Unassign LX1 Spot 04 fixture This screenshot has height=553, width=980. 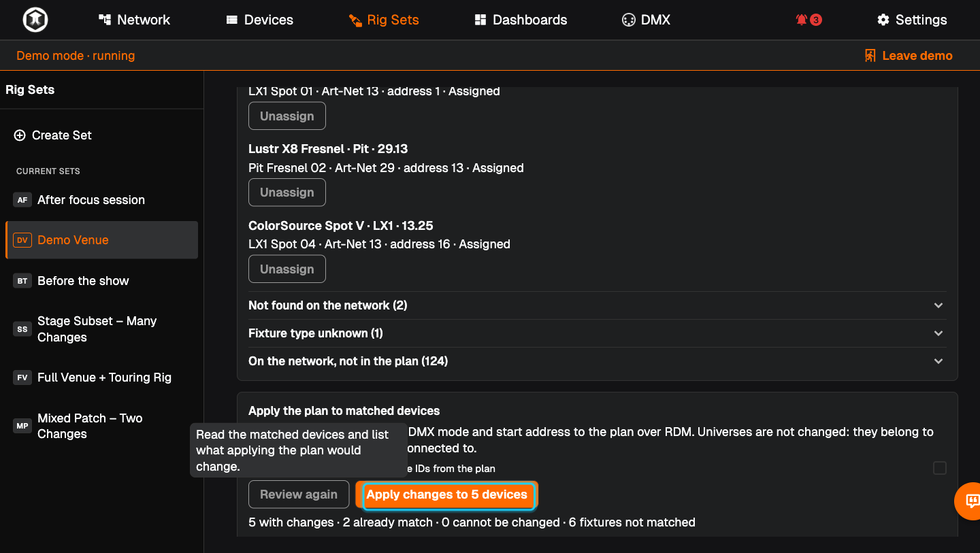(x=287, y=269)
